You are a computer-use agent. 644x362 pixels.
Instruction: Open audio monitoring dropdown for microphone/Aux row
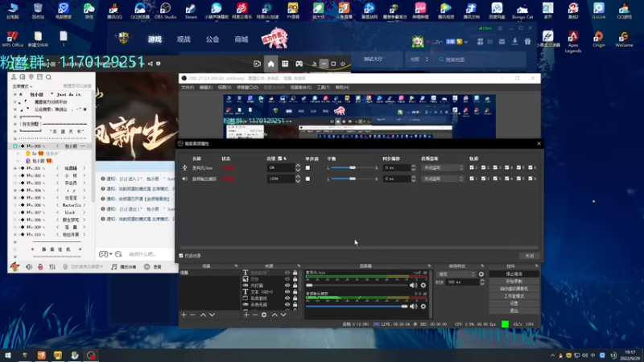coord(443,168)
